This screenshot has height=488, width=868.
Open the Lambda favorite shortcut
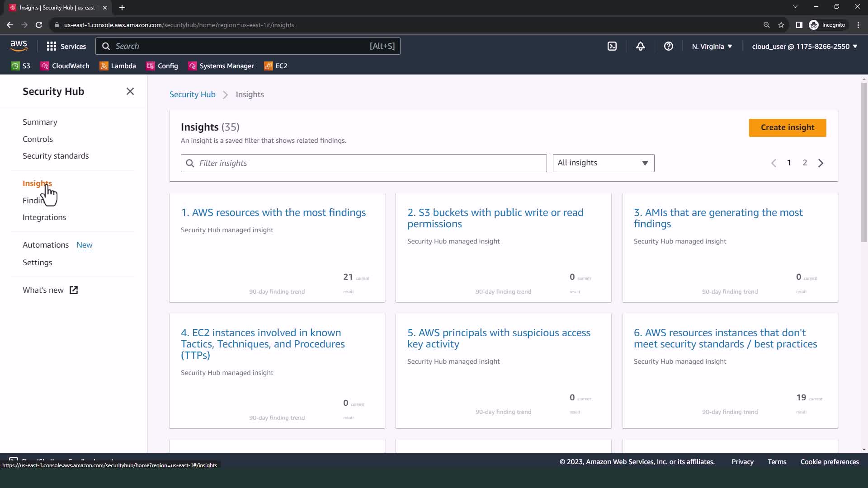[118, 66]
